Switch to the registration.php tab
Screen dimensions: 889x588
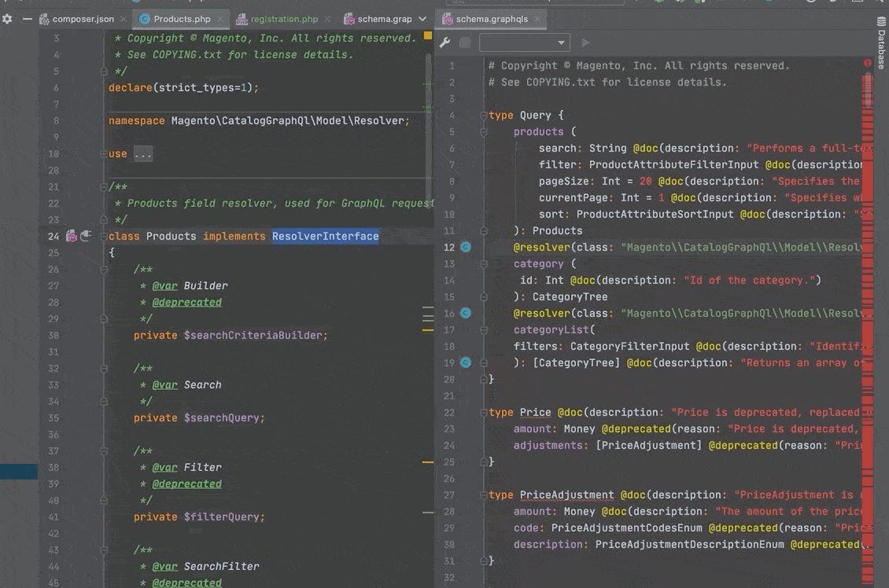click(284, 19)
